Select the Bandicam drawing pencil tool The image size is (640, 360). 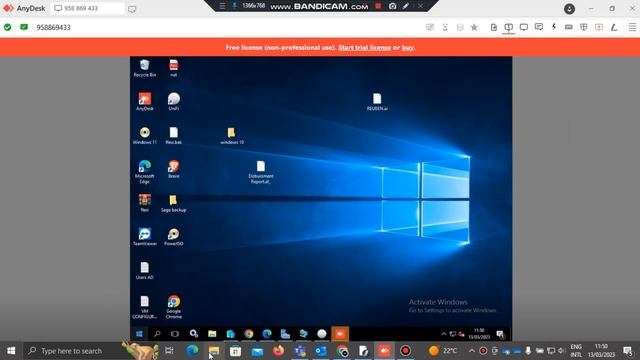click(406, 6)
